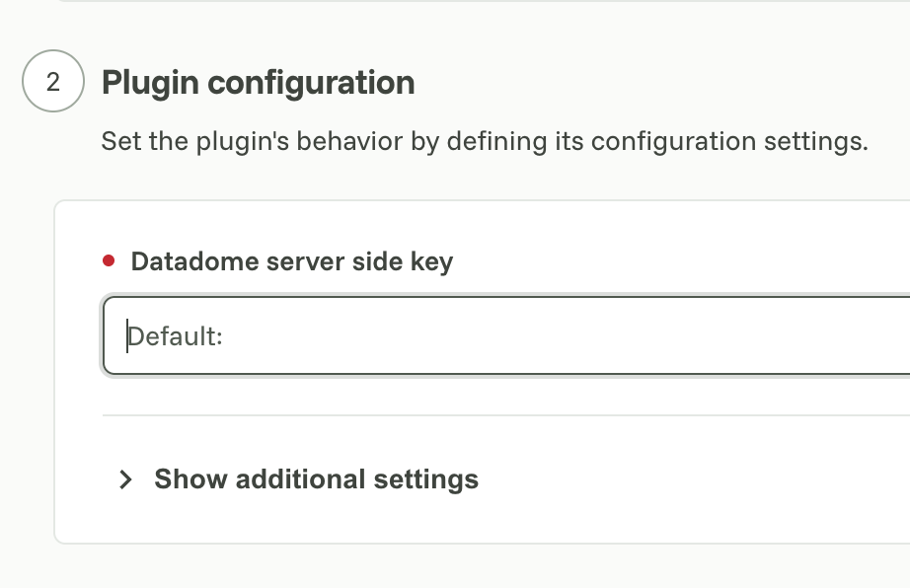Click the step 2 circle indicator
910x588 pixels.
point(53,81)
